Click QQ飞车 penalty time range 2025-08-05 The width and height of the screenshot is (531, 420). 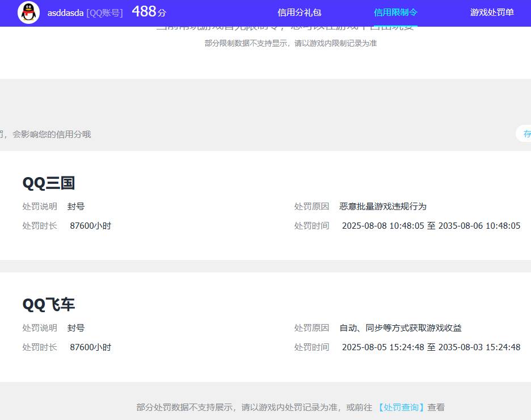(x=431, y=347)
